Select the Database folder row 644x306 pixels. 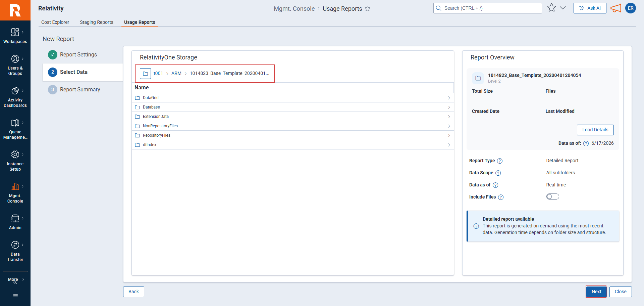[292, 107]
